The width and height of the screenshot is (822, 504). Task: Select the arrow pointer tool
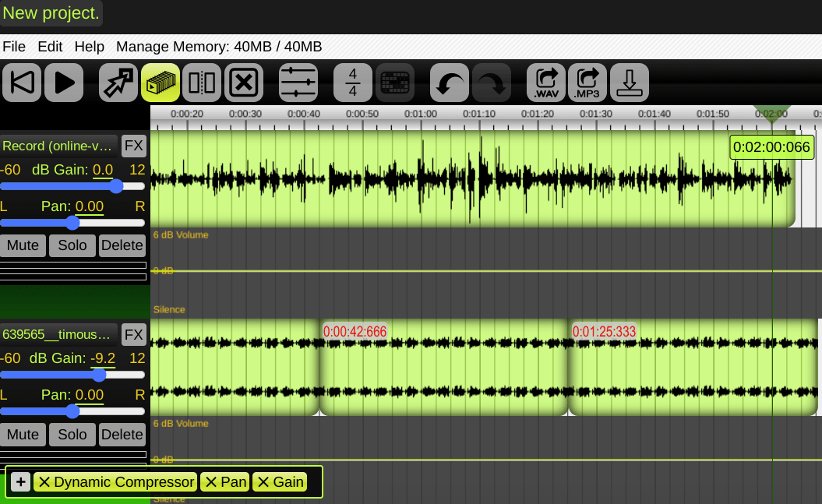click(x=118, y=83)
